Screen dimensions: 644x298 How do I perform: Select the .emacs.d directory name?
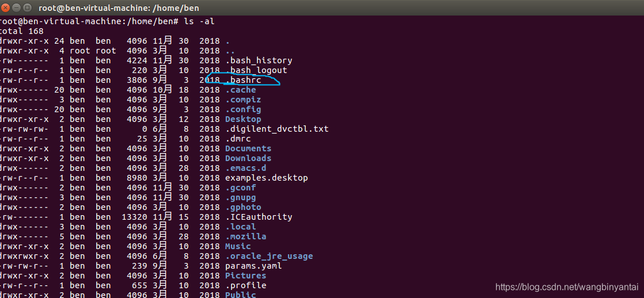[x=245, y=169]
